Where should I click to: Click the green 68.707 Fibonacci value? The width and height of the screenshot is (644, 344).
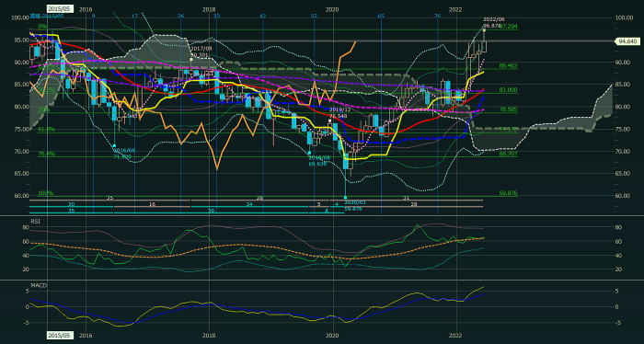(x=508, y=154)
